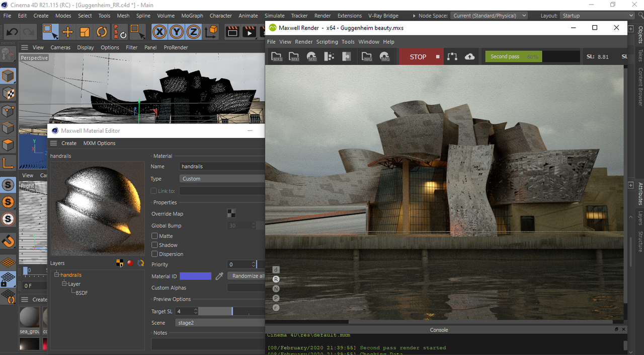Open the viewport hamburger menu

tap(24, 47)
